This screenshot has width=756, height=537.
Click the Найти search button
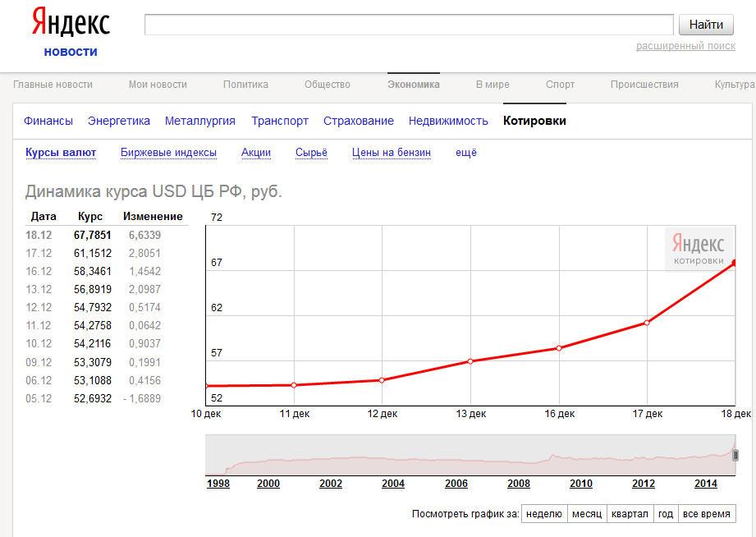[x=706, y=25]
